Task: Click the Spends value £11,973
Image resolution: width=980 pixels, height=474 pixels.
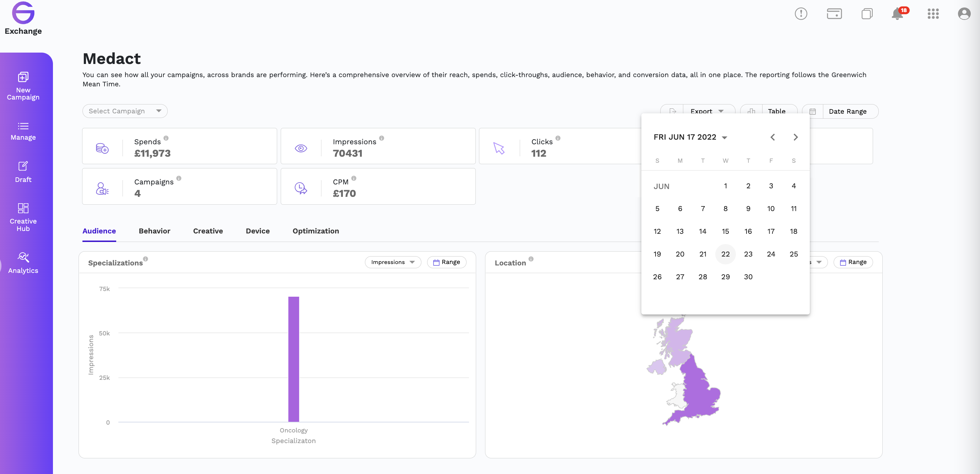Action: tap(152, 153)
